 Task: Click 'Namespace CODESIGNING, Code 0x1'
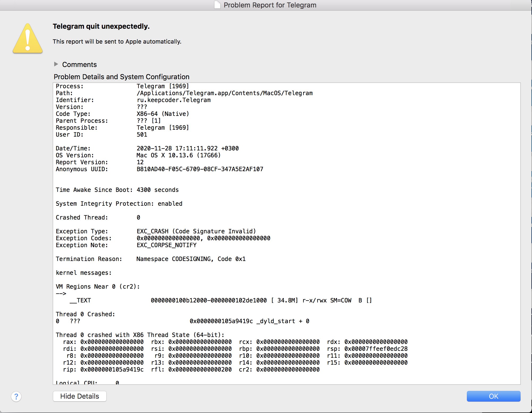pyautogui.click(x=191, y=259)
